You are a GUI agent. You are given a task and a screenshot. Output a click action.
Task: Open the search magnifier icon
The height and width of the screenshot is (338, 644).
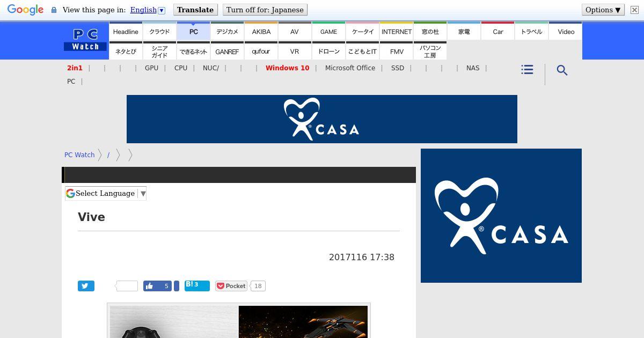(562, 70)
